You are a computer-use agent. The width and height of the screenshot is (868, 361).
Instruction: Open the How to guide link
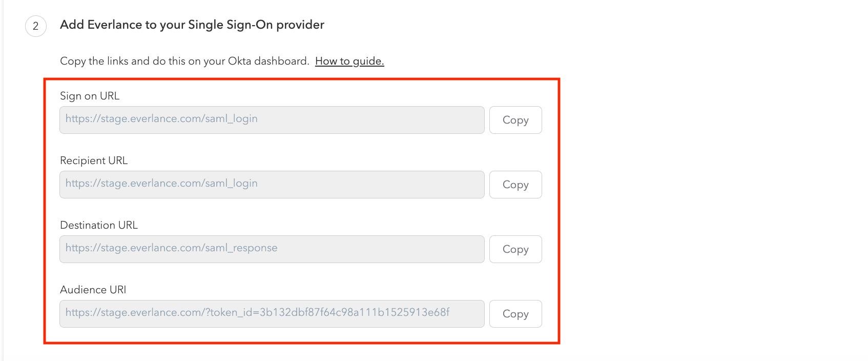[x=349, y=61]
